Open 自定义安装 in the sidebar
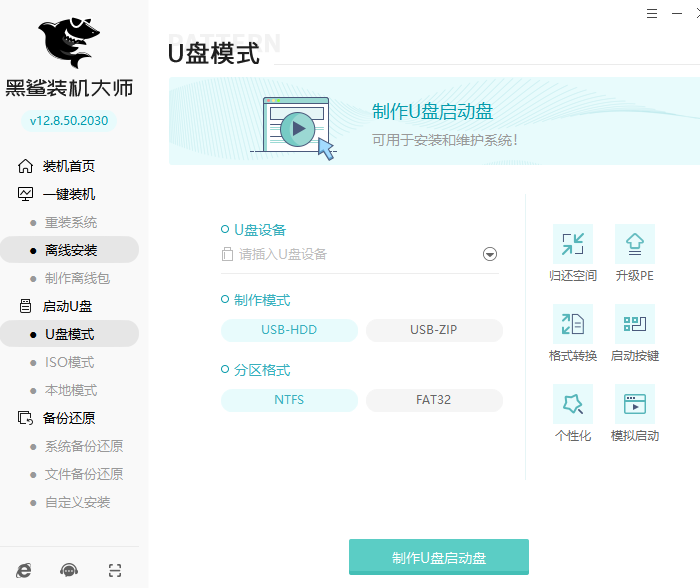 [x=77, y=502]
